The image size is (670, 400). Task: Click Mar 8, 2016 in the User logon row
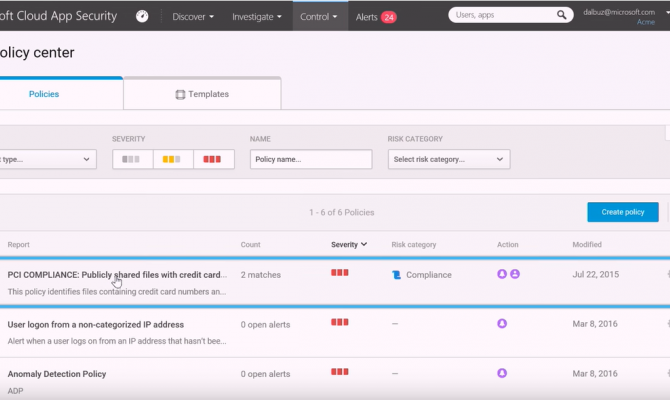point(595,324)
